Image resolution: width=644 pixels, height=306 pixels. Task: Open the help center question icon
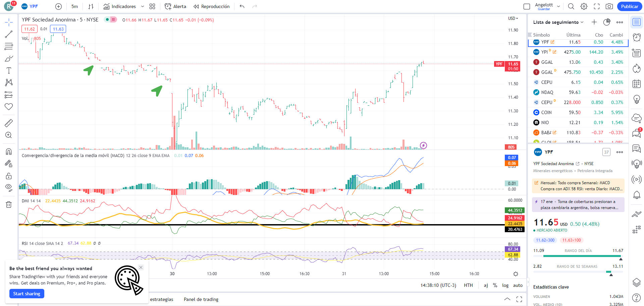637,298
